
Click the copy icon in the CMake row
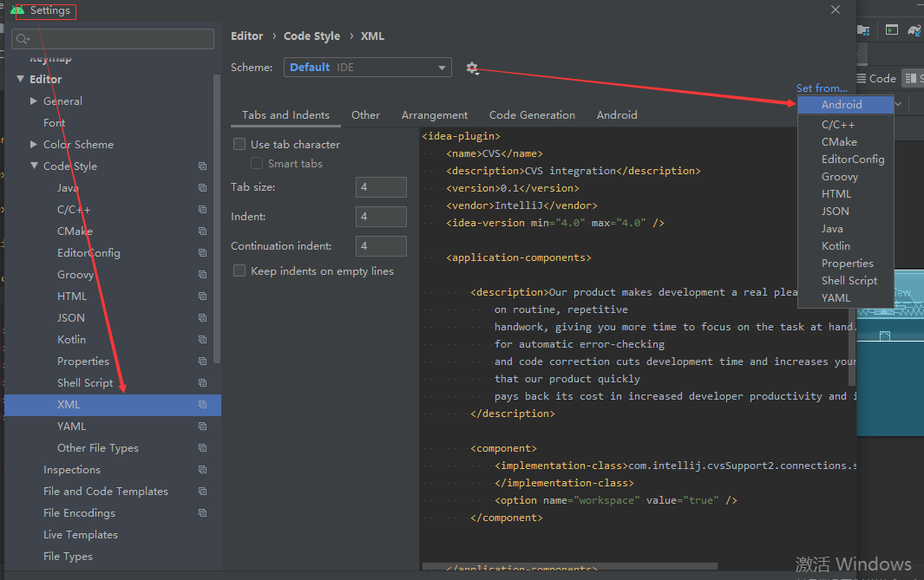(x=203, y=231)
